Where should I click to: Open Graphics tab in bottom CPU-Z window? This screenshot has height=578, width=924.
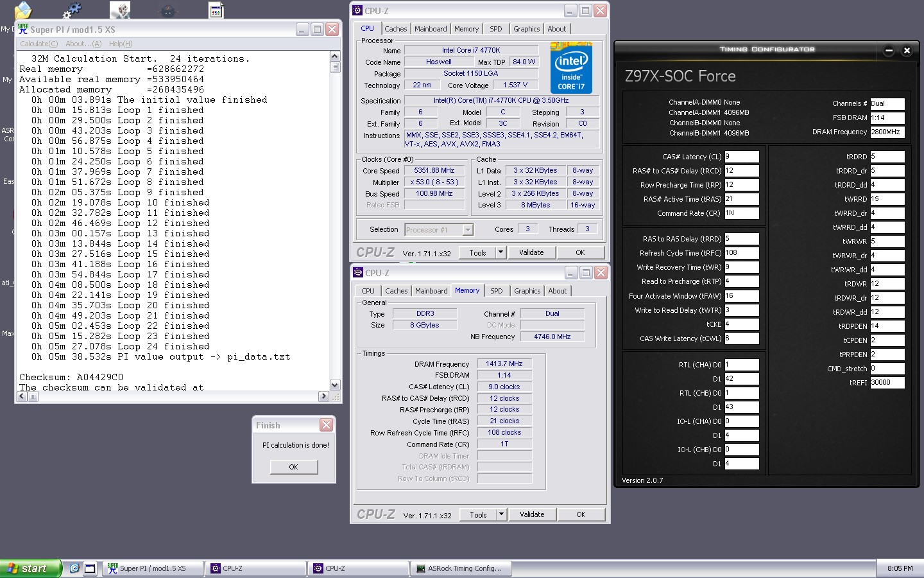527,291
